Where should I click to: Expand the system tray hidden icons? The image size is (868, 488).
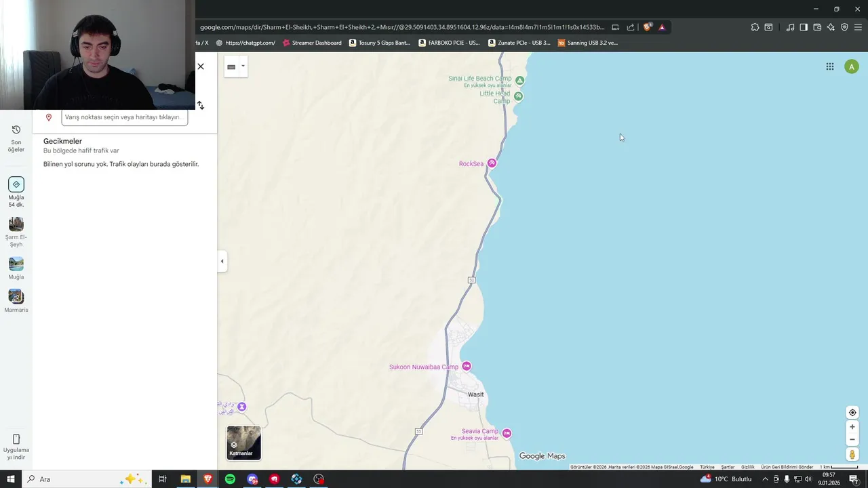(x=765, y=479)
